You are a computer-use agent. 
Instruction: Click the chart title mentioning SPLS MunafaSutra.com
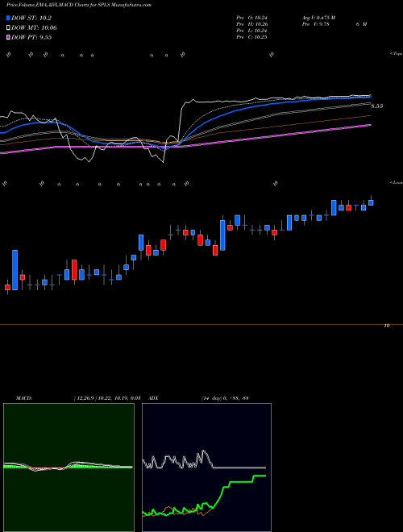(79, 5)
